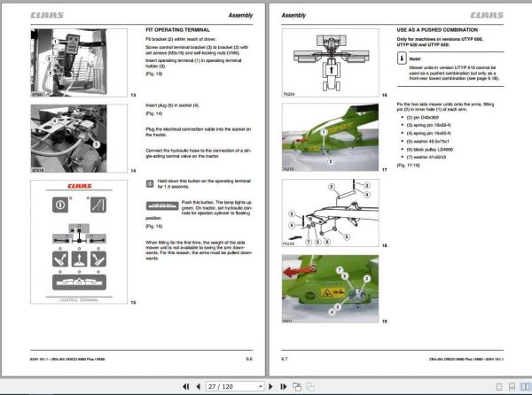532x395 pixels.
Task: Go back to the previous view
Action: [x=297, y=386]
